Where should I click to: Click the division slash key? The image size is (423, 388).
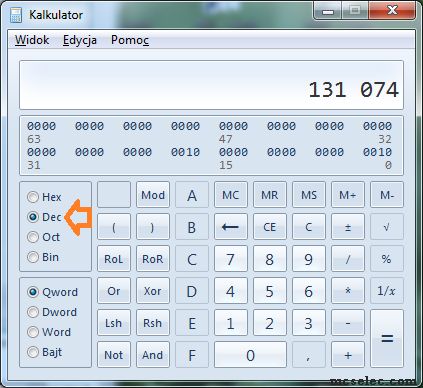[x=348, y=259]
